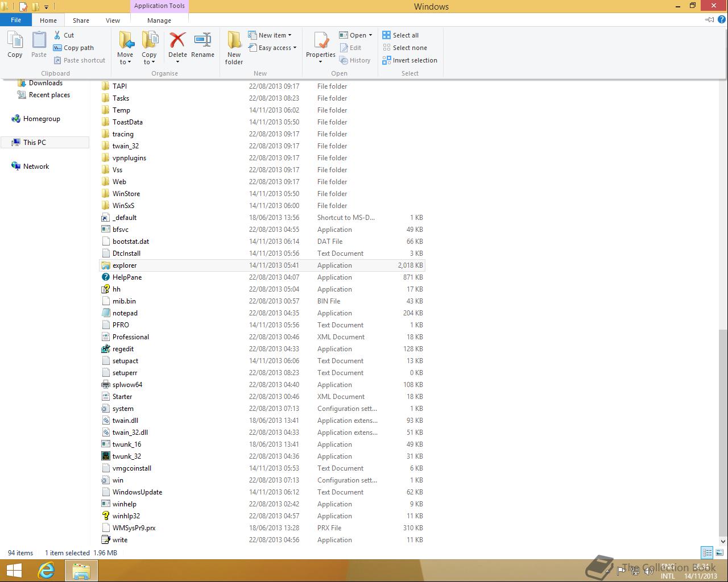Select the WinStore folder
Screen dimensions: 728x582
pyautogui.click(x=126, y=194)
